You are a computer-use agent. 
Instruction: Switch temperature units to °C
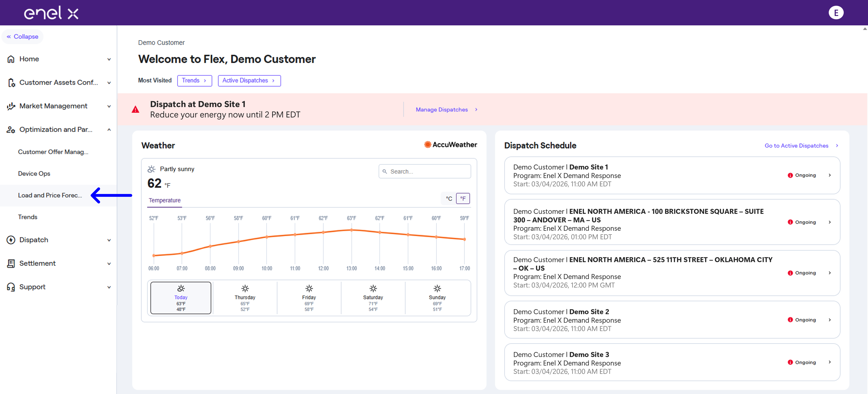449,199
